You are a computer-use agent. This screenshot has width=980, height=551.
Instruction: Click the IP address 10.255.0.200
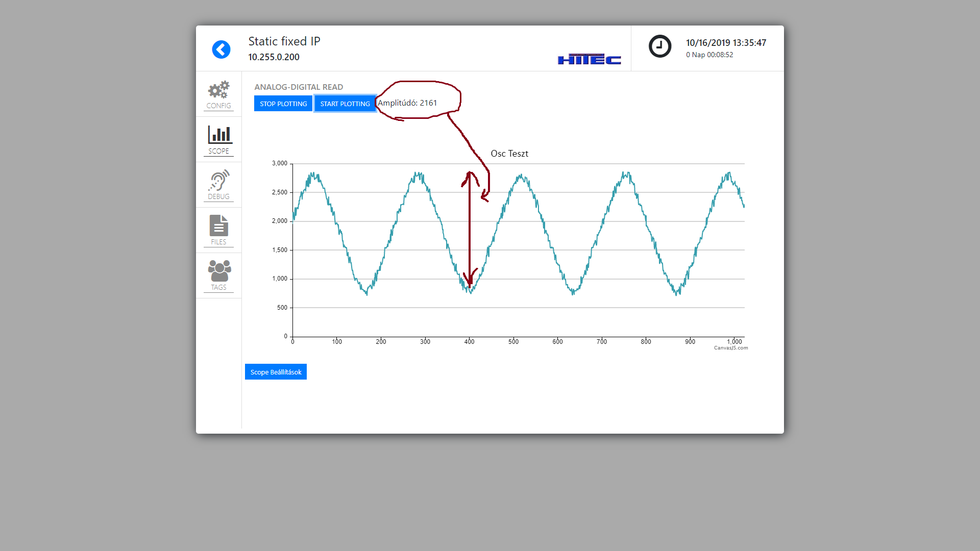tap(274, 57)
